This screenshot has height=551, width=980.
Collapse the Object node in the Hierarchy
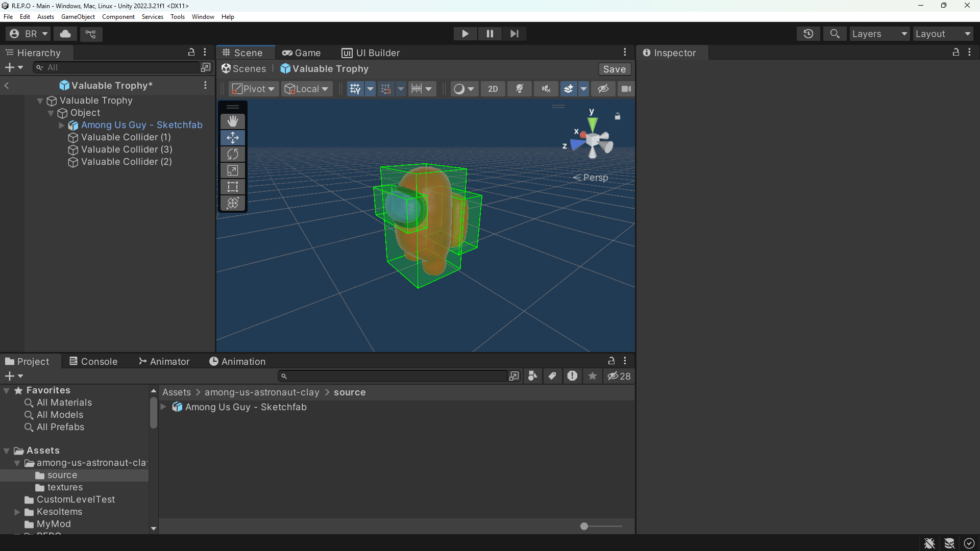51,113
